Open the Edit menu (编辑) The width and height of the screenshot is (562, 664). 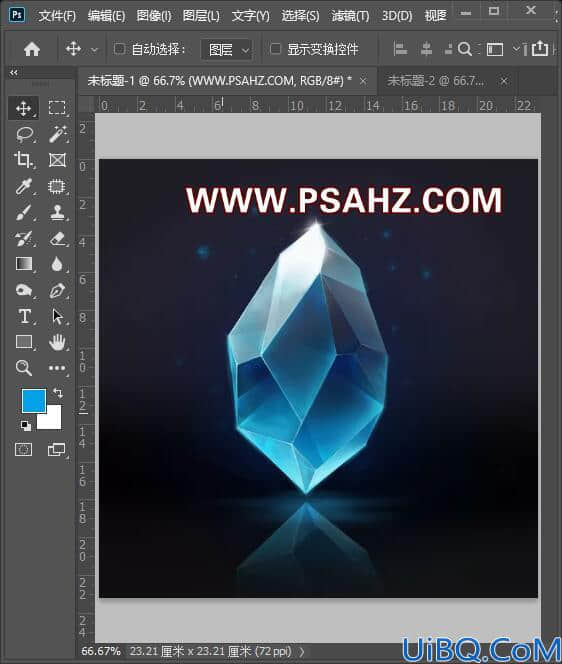pyautogui.click(x=106, y=16)
